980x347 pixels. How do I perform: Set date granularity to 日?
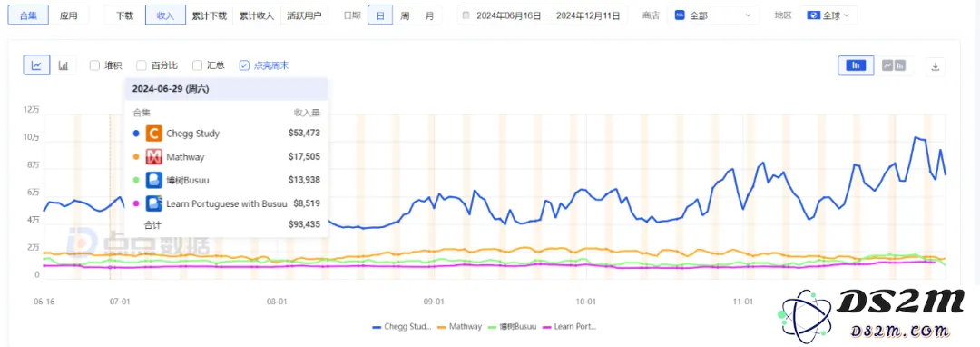coord(380,15)
